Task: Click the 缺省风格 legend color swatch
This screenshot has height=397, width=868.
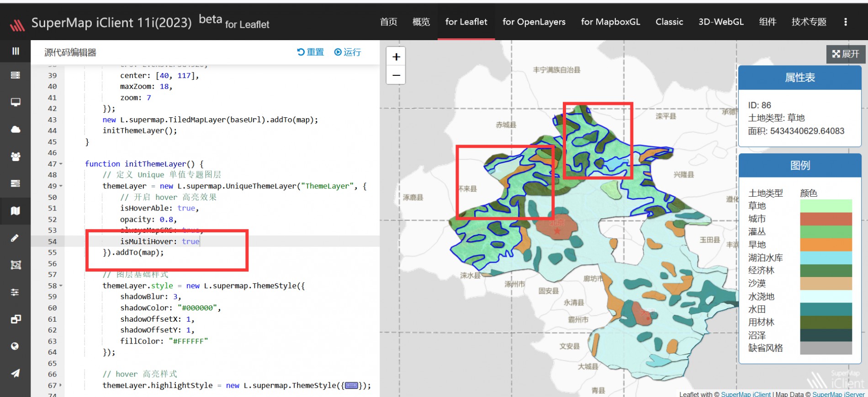Action: point(826,348)
